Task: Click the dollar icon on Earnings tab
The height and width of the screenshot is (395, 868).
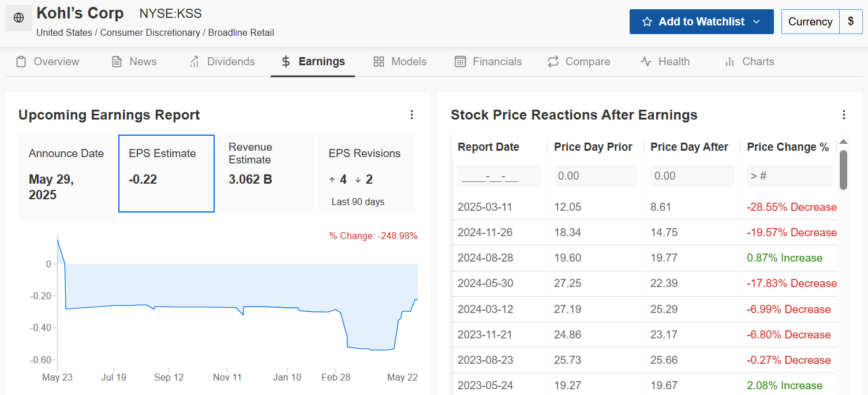Action: (x=286, y=62)
